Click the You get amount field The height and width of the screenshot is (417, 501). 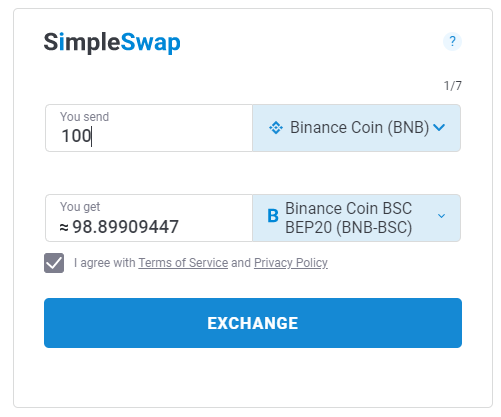pyautogui.click(x=149, y=218)
